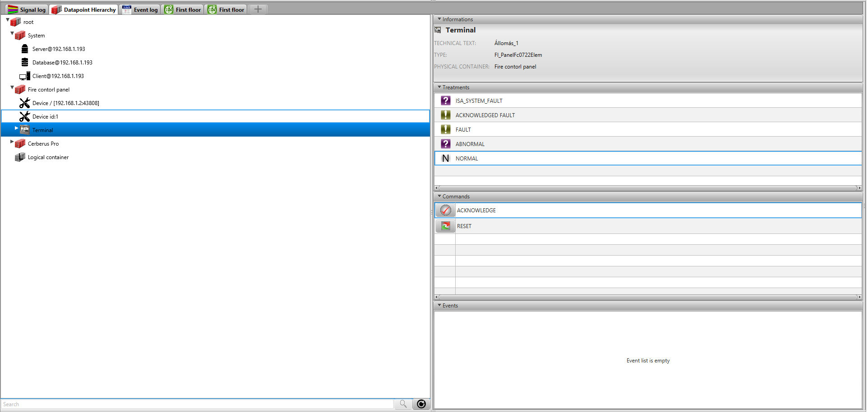This screenshot has width=868, height=412.
Task: Click the search magnifier icon
Action: point(403,404)
